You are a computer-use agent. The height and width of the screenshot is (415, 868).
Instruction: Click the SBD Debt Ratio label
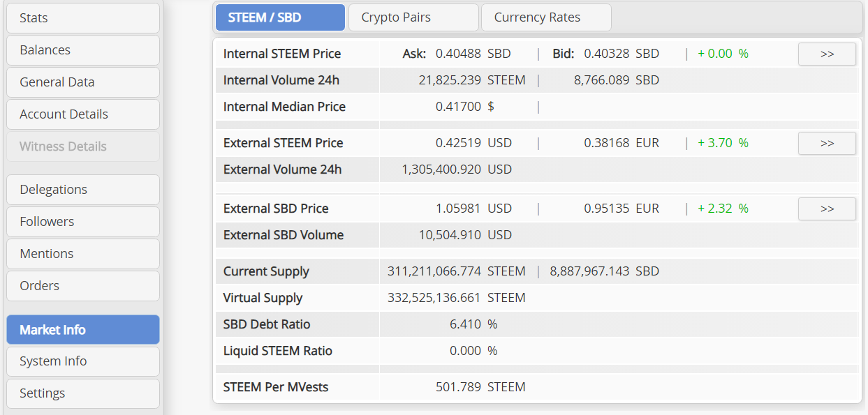point(267,324)
